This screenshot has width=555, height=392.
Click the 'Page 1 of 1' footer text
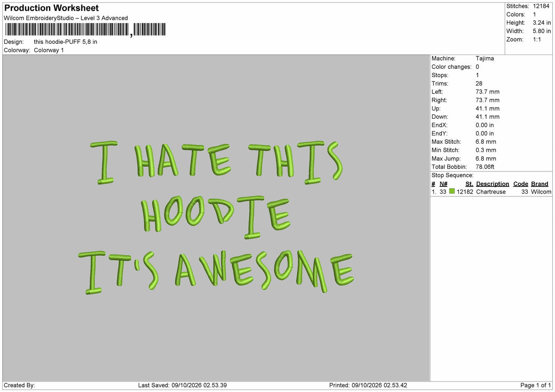(x=536, y=385)
